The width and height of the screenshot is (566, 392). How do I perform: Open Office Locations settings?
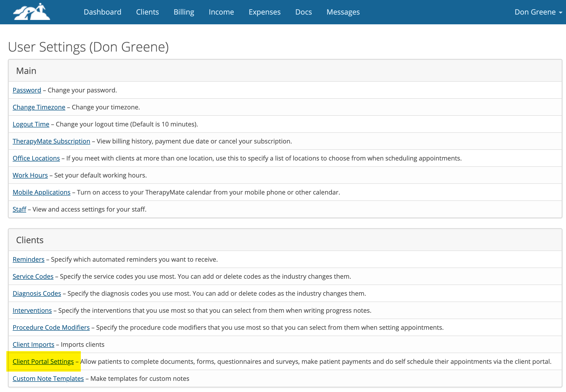point(36,158)
